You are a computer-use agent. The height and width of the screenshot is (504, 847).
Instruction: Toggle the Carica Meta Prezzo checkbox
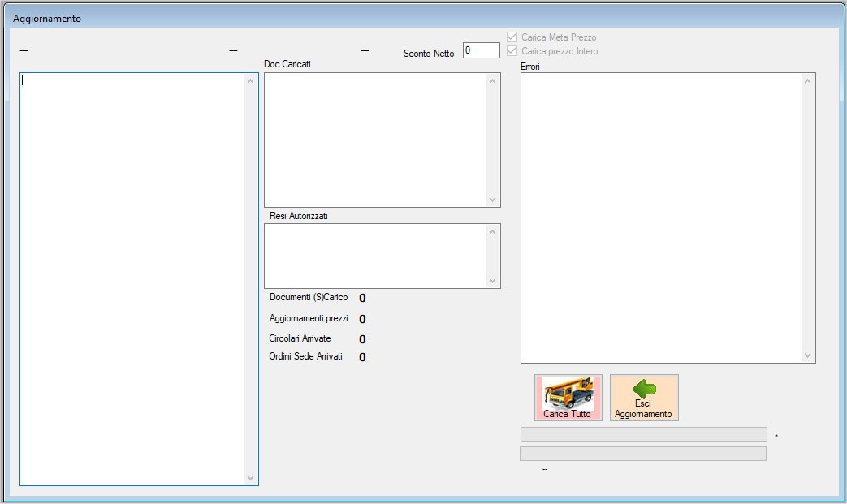(x=512, y=37)
